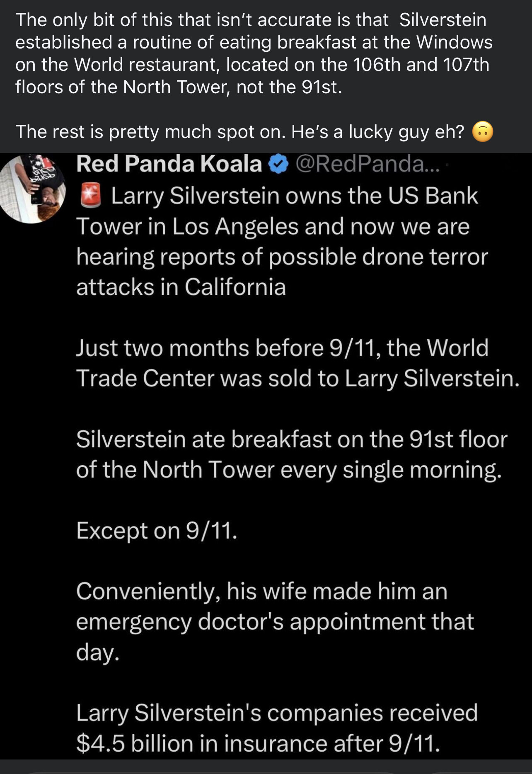The height and width of the screenshot is (774, 532).
Task: Select the "Just two months before 9/11" paragraph
Action: click(x=297, y=363)
